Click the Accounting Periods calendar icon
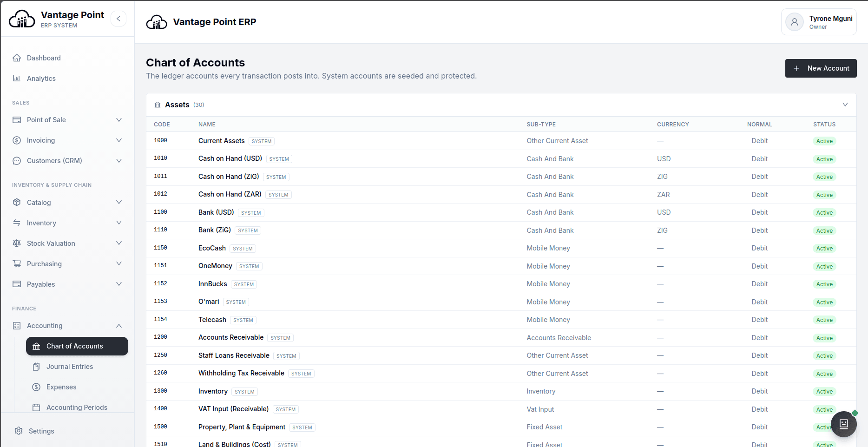This screenshot has height=447, width=868. click(x=36, y=408)
